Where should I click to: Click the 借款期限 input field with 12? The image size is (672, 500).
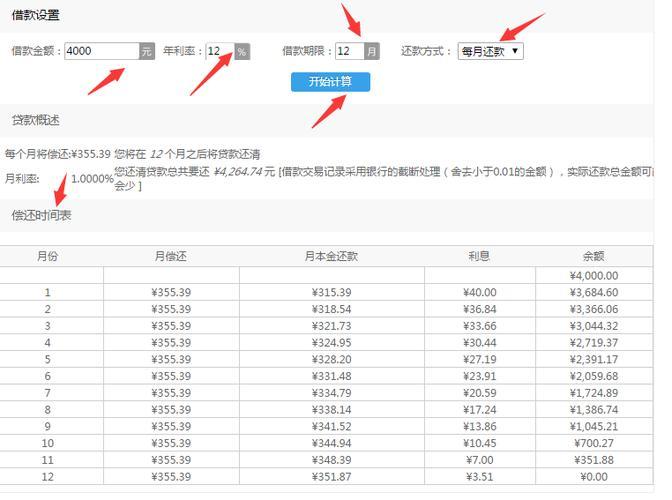point(350,51)
